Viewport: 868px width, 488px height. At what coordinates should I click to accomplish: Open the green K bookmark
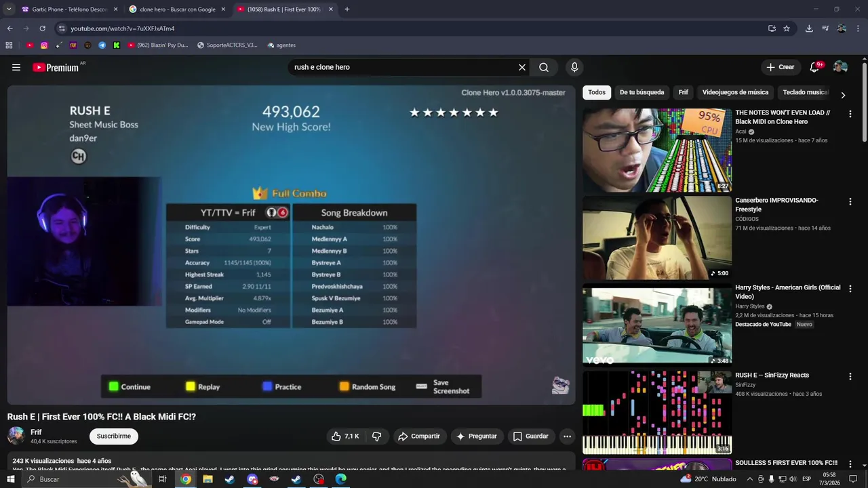pos(117,45)
